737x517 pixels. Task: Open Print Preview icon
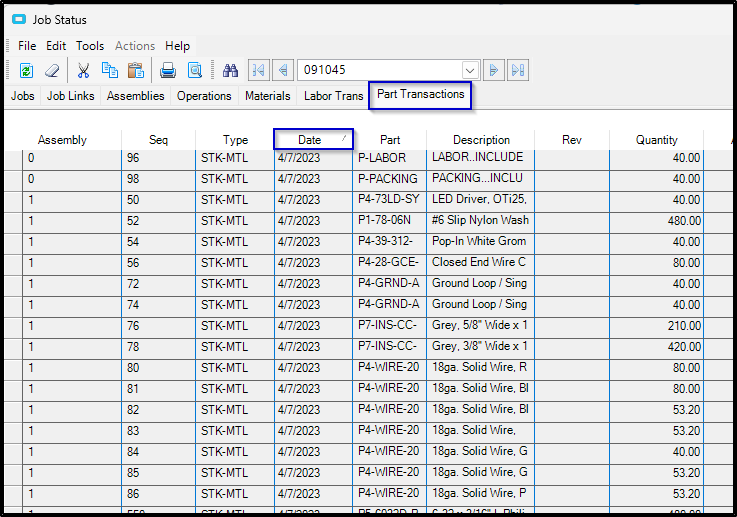pyautogui.click(x=195, y=70)
